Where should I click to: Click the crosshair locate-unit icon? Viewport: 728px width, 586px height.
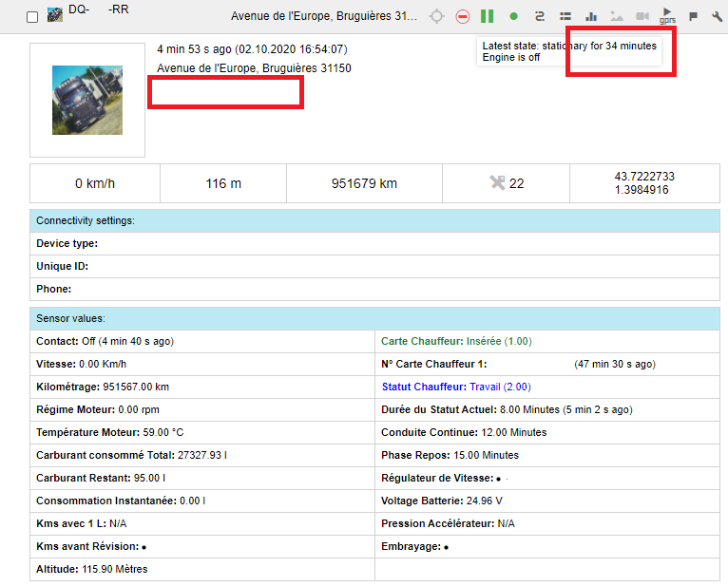click(436, 16)
